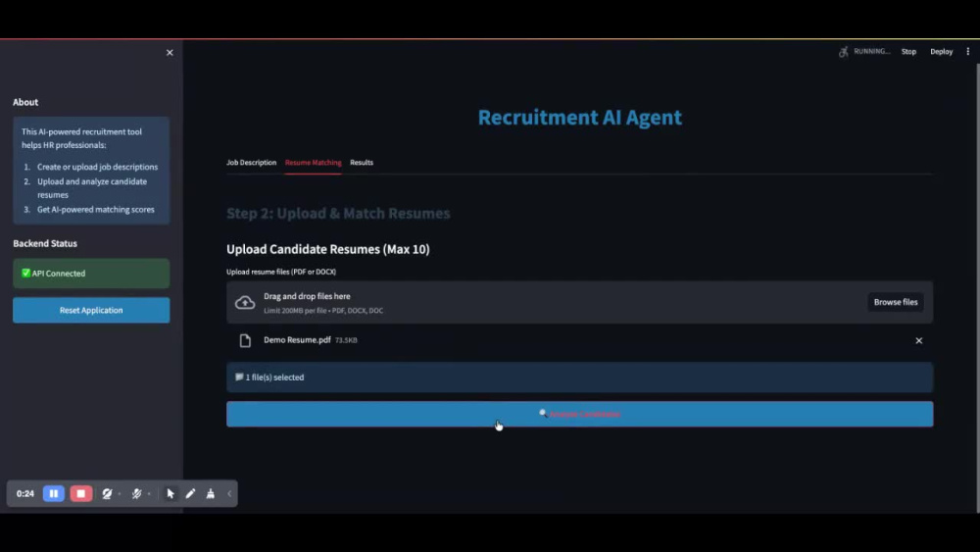The image size is (980, 552).
Task: Open the Job Description tab
Action: tap(251, 163)
